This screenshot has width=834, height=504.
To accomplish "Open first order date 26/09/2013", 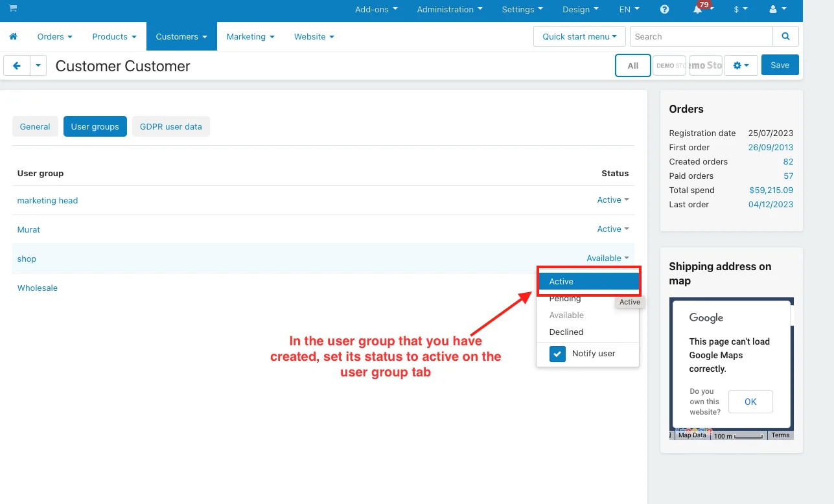I will 770,148.
